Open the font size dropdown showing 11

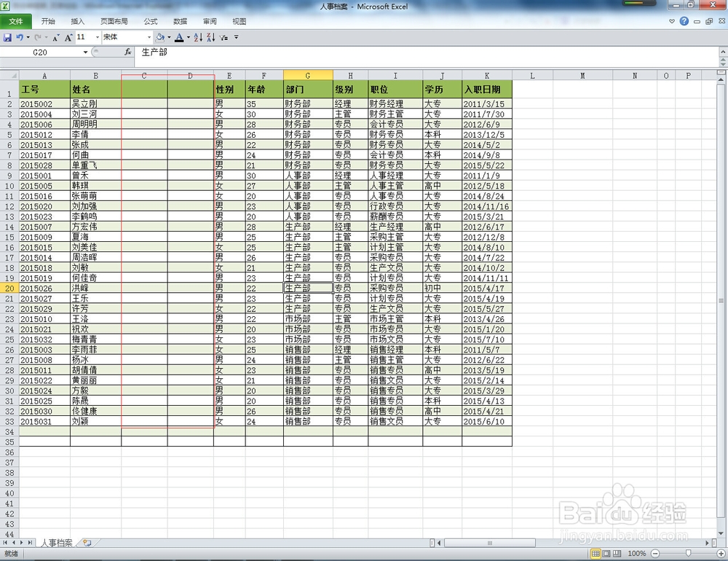click(x=97, y=37)
